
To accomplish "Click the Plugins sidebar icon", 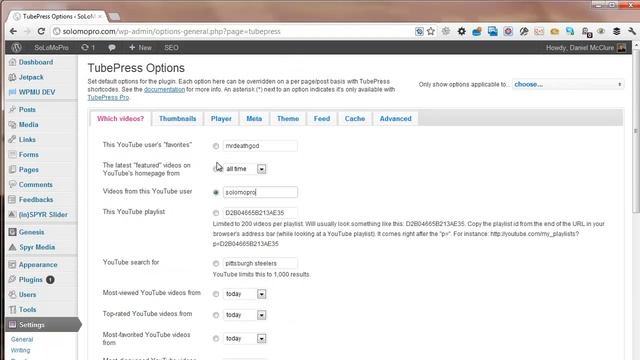I will click(x=12, y=280).
